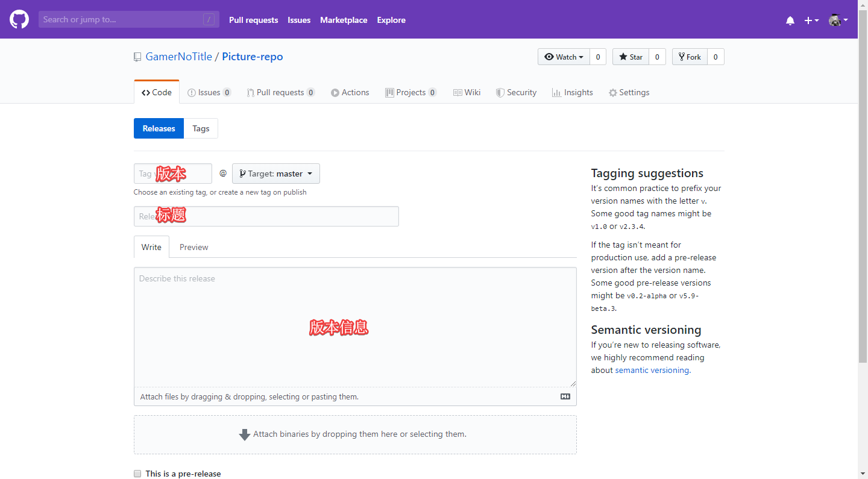Switch to the Preview tab
This screenshot has height=479, width=868.
tap(193, 247)
